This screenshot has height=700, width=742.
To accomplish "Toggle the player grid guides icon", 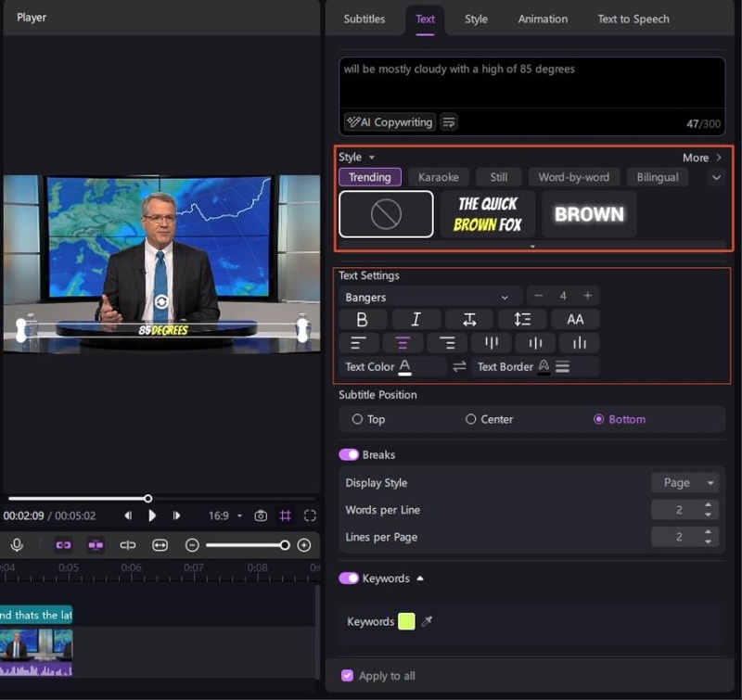I will [x=286, y=515].
